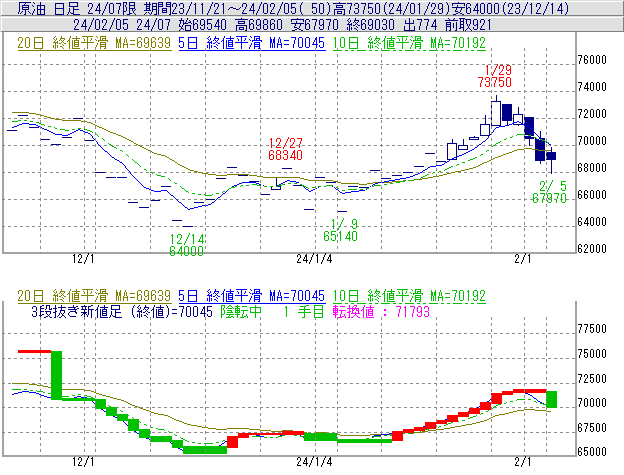Image resolution: width=624 pixels, height=475 pixels.
Task: Click the 72500 axis label on lower chart
Action: click(592, 378)
